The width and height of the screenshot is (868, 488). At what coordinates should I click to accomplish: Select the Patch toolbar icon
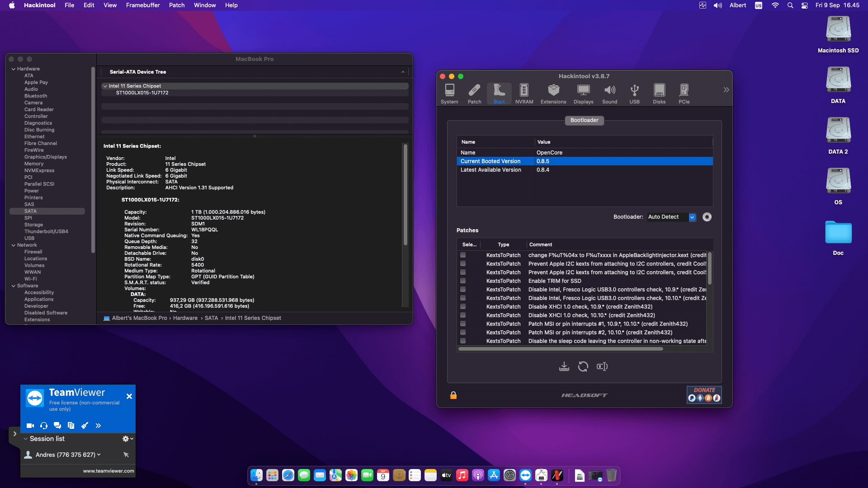pyautogui.click(x=474, y=93)
